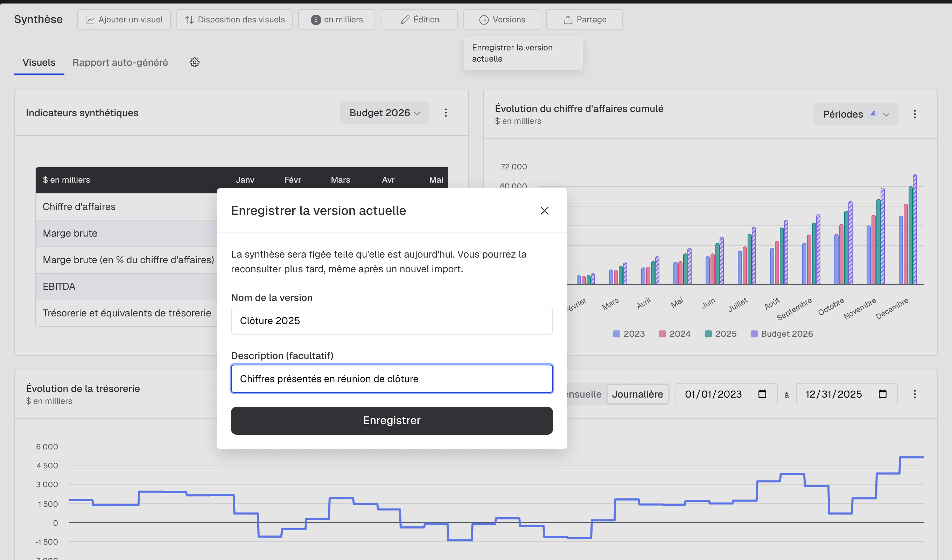Close the Enregistrer la version dialog
This screenshot has width=952, height=560.
tap(544, 211)
